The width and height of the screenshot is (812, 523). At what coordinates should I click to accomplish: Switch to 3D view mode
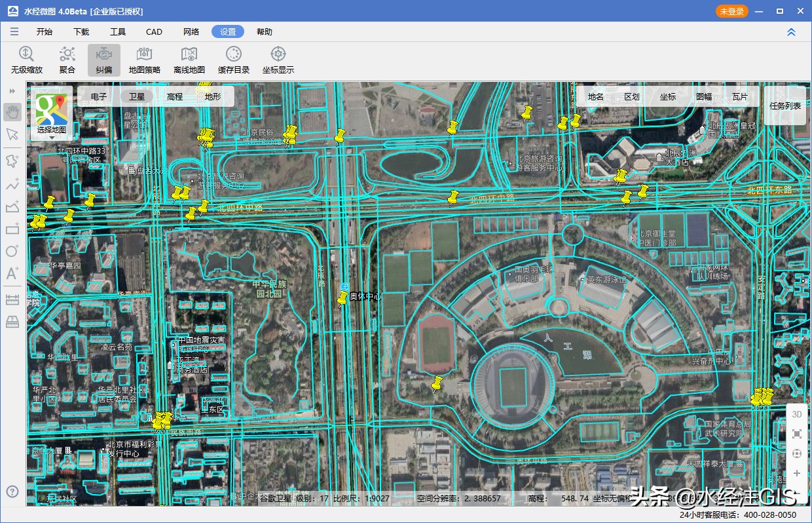(797, 414)
